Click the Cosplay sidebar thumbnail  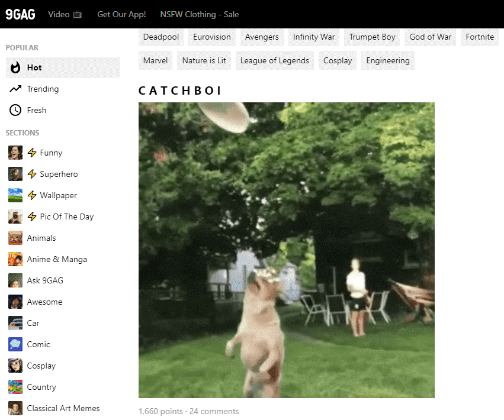[15, 366]
